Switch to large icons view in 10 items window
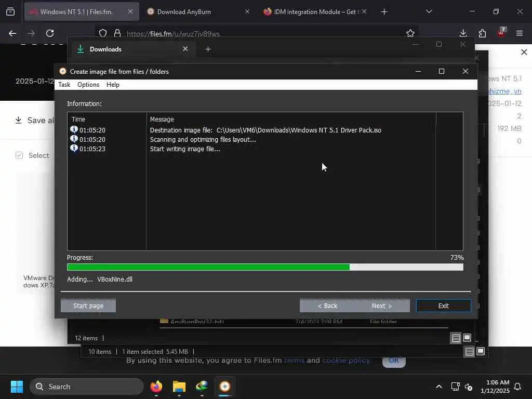 click(481, 351)
